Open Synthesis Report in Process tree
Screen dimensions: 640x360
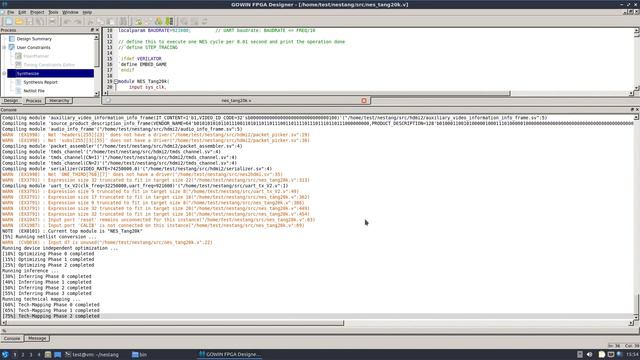coord(40,82)
